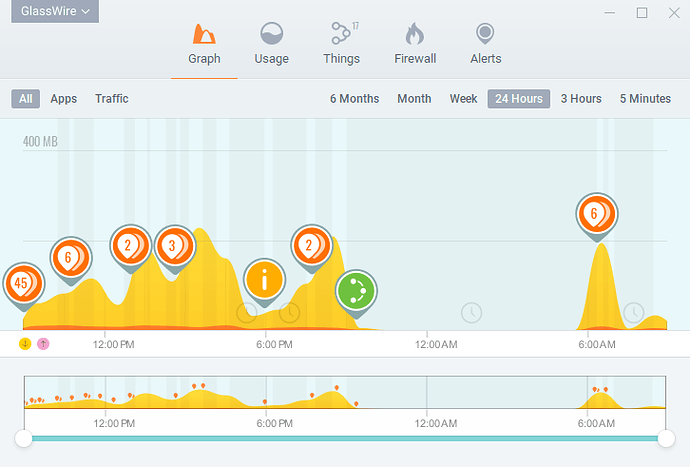This screenshot has height=467, width=690.
Task: Click the alert marker showing 45
Action: pos(22,283)
